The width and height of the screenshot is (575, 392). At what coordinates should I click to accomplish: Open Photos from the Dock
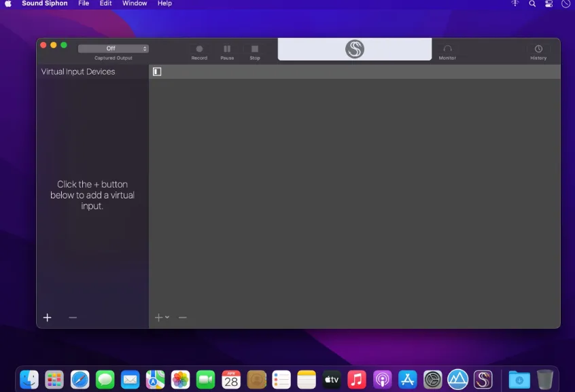click(180, 380)
